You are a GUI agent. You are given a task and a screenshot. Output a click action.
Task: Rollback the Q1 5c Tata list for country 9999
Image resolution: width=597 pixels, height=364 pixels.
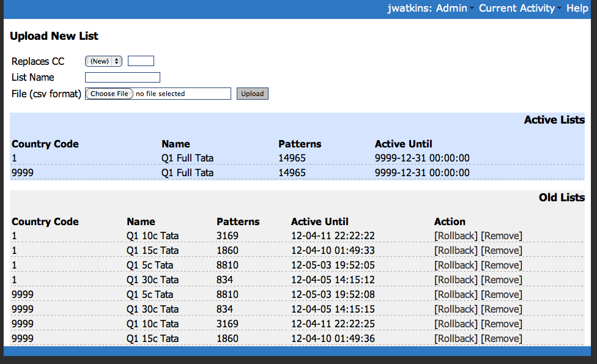pos(456,295)
